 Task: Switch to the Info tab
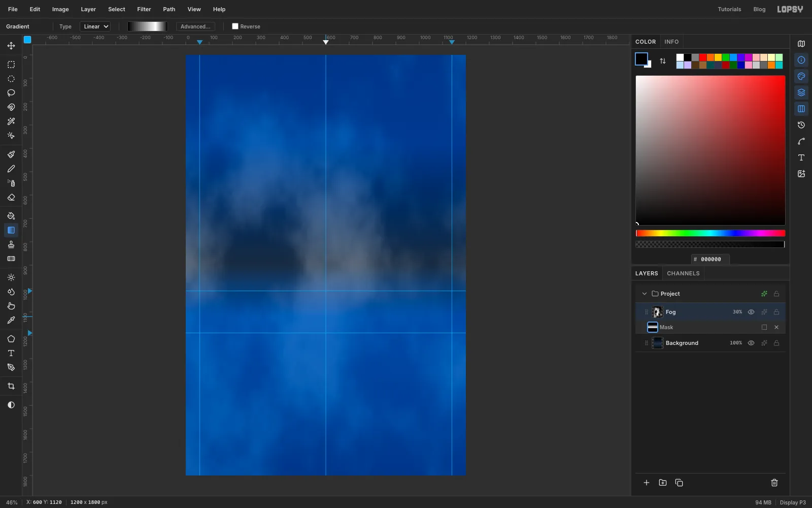tap(671, 42)
